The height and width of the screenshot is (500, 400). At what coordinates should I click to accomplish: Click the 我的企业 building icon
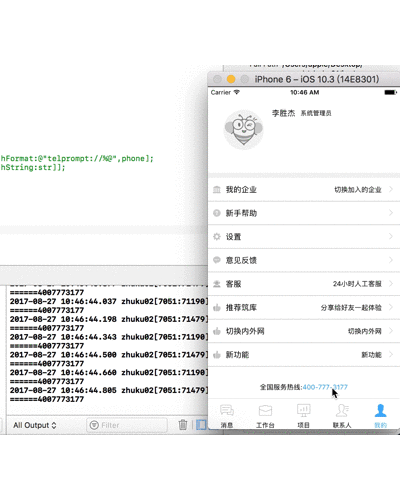217,190
